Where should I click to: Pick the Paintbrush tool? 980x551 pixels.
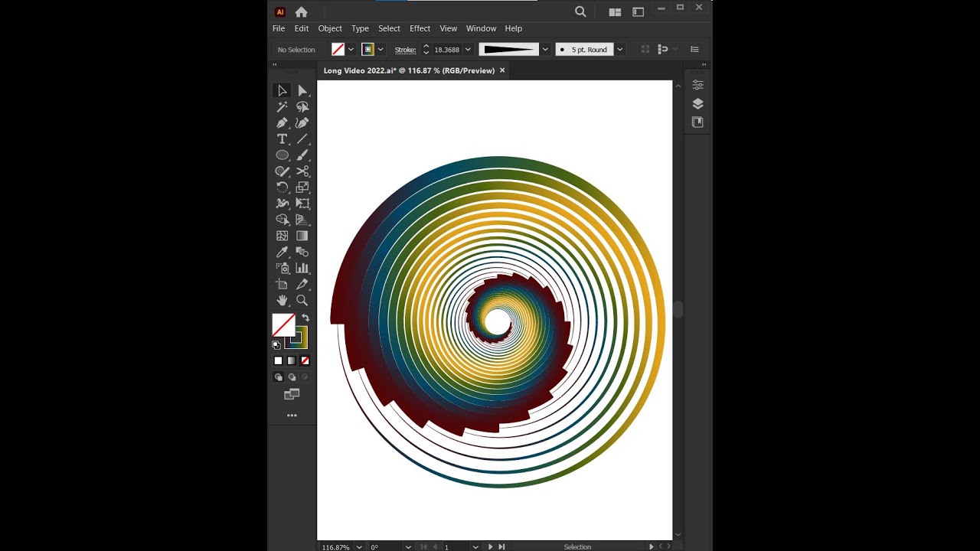pos(302,155)
